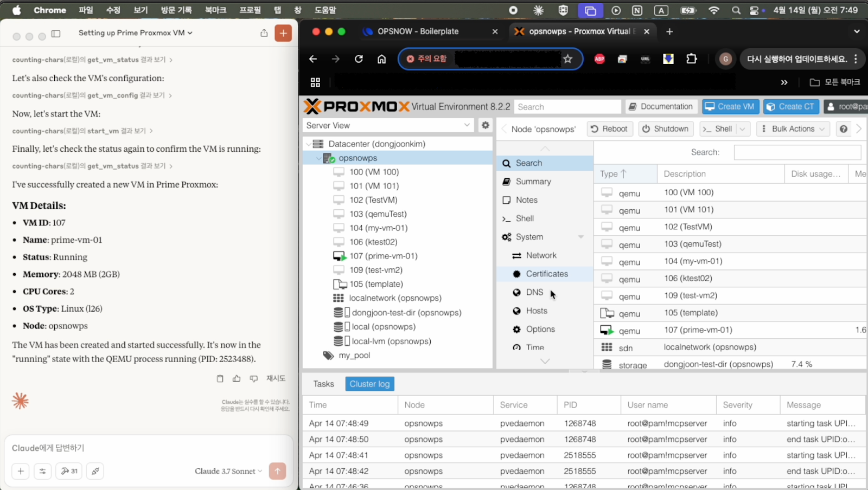868x490 pixels.
Task: Open the Notes menu item
Action: click(x=545, y=200)
